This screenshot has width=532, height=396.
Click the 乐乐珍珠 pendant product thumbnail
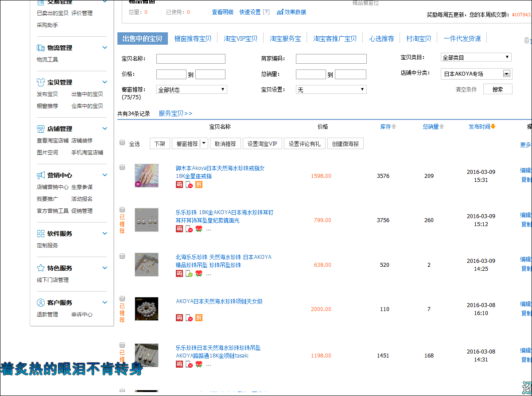pos(146,355)
